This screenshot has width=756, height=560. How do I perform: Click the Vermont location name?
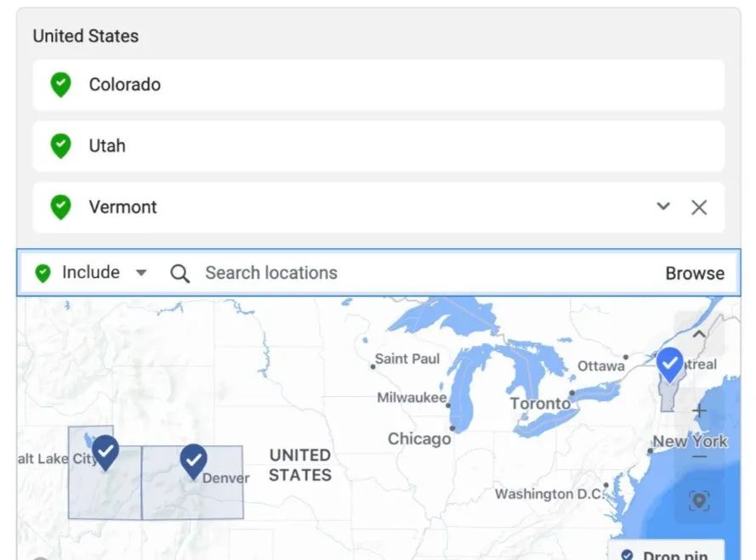pyautogui.click(x=123, y=207)
